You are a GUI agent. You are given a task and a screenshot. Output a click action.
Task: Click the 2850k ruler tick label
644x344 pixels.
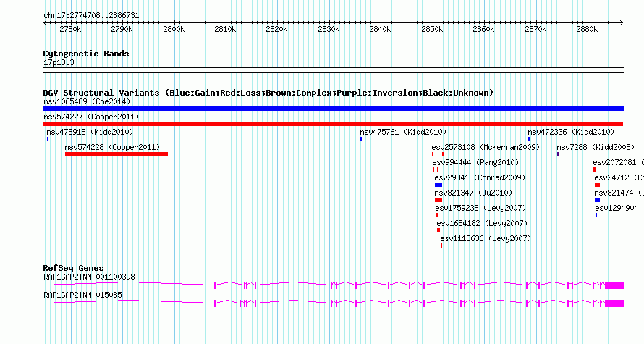(x=432, y=30)
